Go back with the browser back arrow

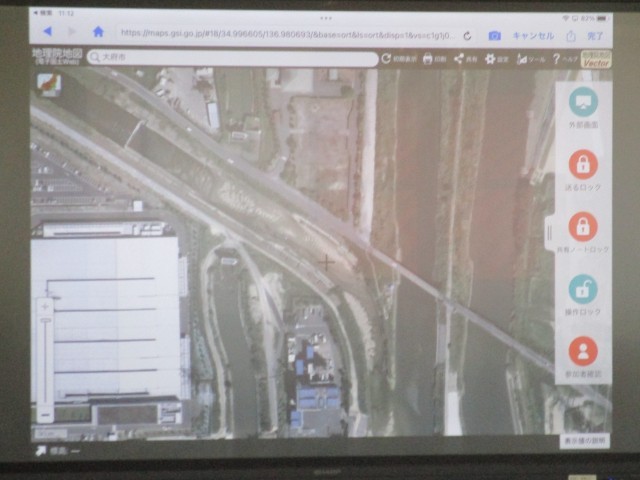pyautogui.click(x=48, y=31)
